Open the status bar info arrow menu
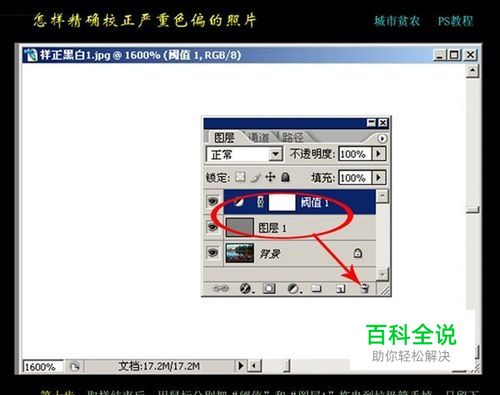 tap(241, 366)
